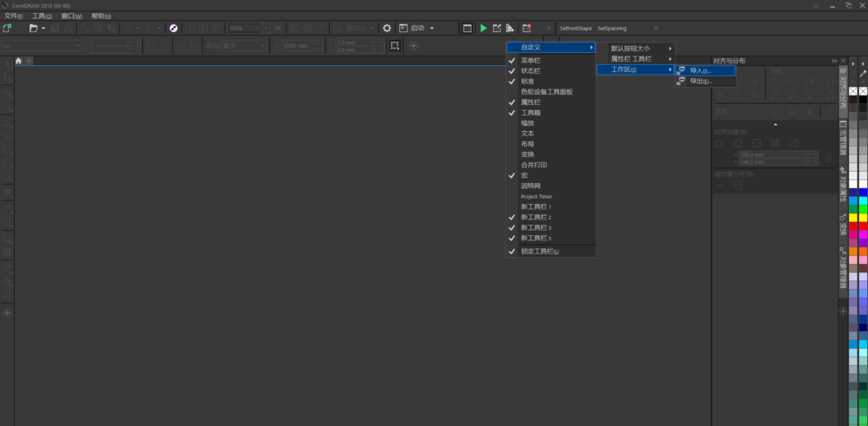The height and width of the screenshot is (426, 868).
Task: Click the green Run macro play icon
Action: click(483, 29)
